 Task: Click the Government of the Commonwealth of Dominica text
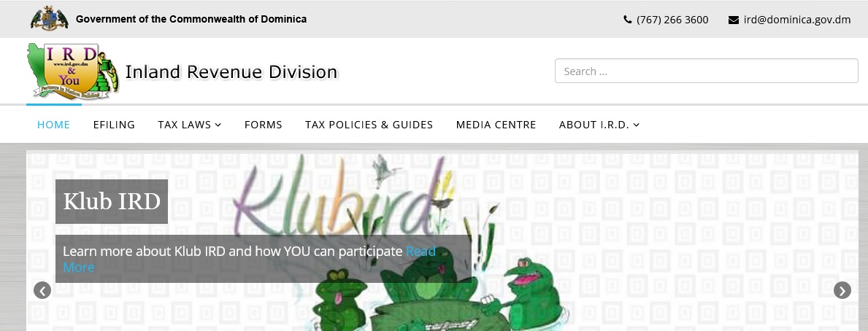pyautogui.click(x=191, y=20)
